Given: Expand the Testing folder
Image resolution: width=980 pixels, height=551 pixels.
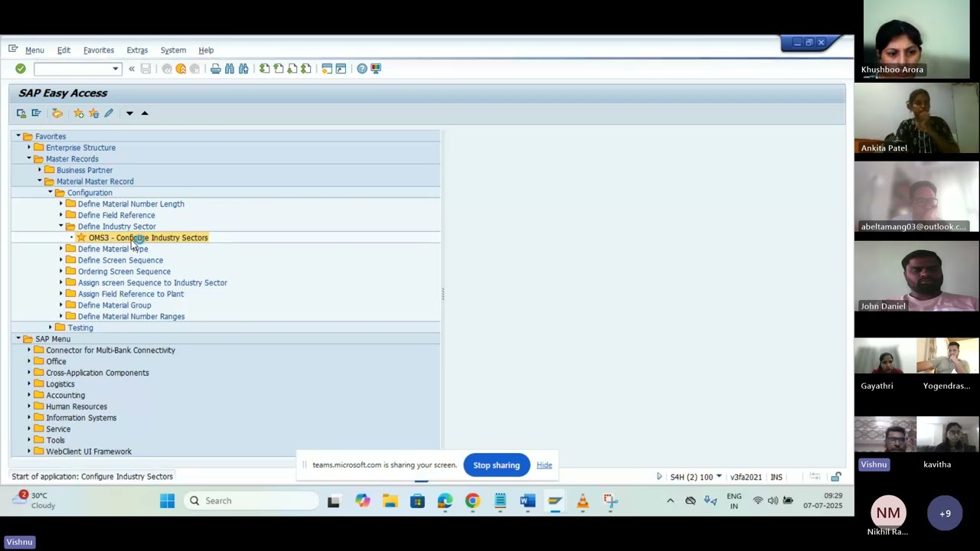Looking at the screenshot, I should 51,328.
